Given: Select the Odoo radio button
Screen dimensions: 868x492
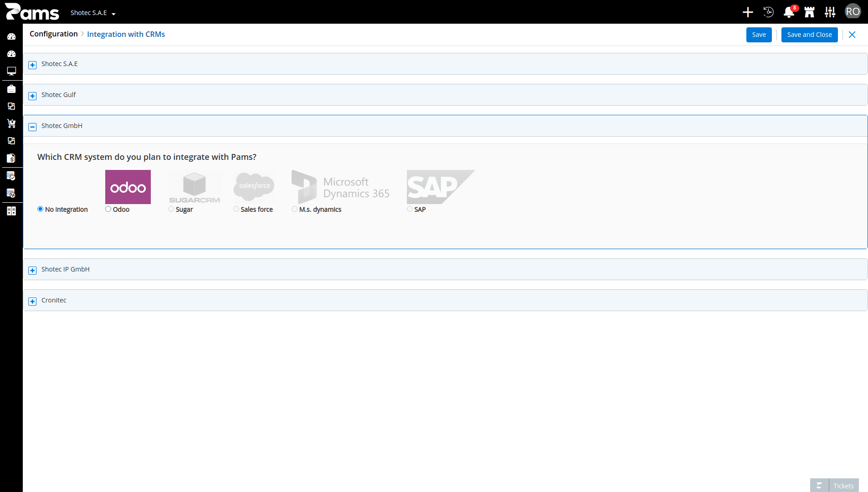Looking at the screenshot, I should [108, 209].
